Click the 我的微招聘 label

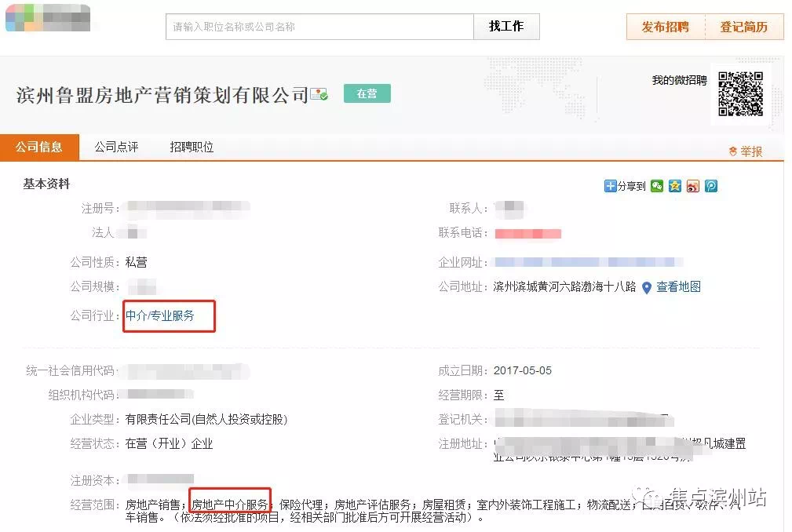680,81
